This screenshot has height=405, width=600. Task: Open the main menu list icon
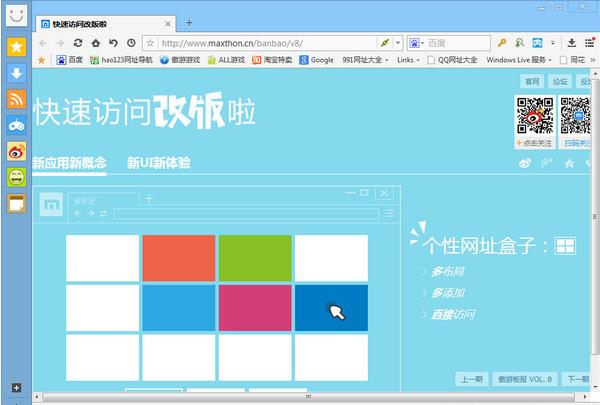point(590,43)
